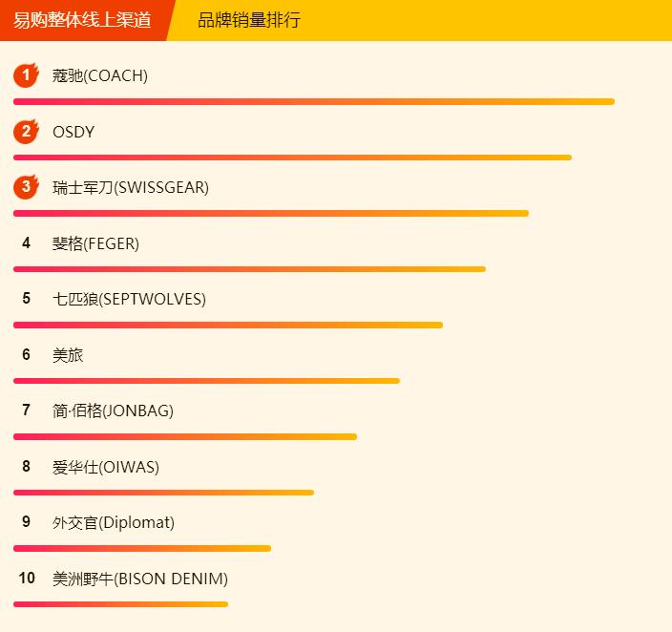
Task: Open the 美洲野牛(BISON DENIM) brand entry
Action: tap(140, 579)
